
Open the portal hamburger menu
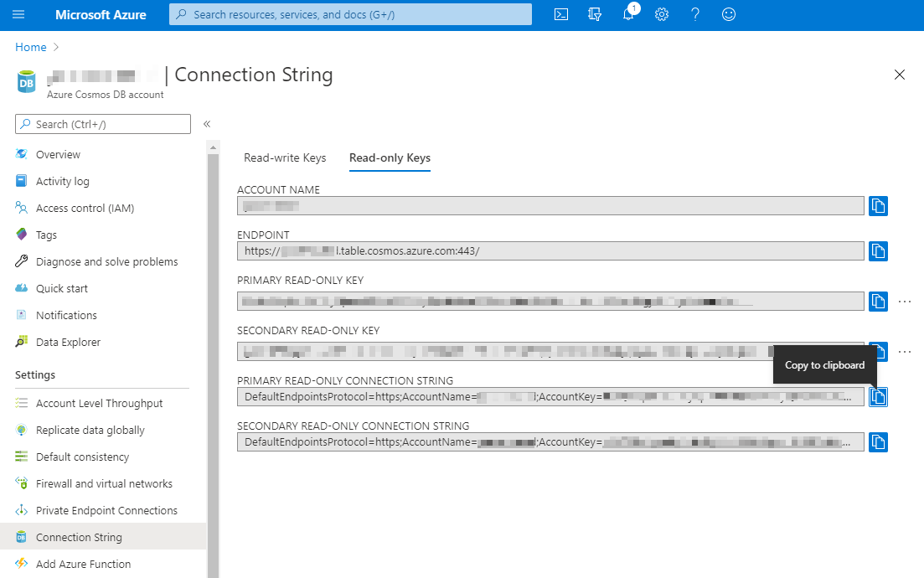18,14
